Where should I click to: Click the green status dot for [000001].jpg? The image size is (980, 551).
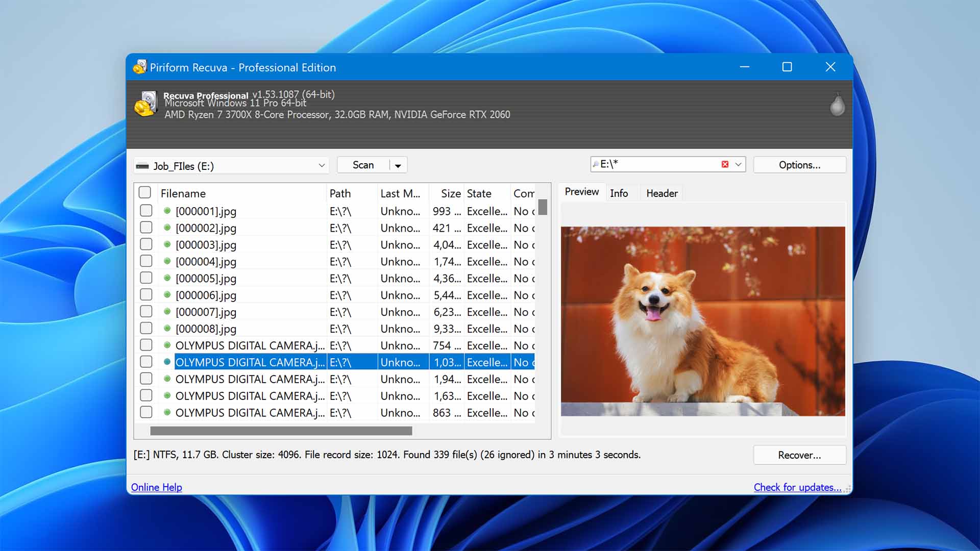click(167, 211)
